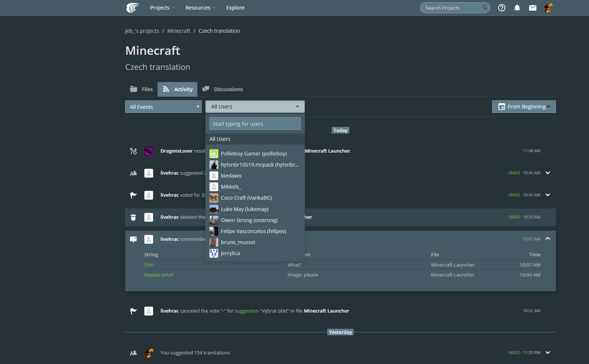The height and width of the screenshot is (364, 589).
Task: Click Coco Craft avatar in user list
Action: [x=214, y=198]
